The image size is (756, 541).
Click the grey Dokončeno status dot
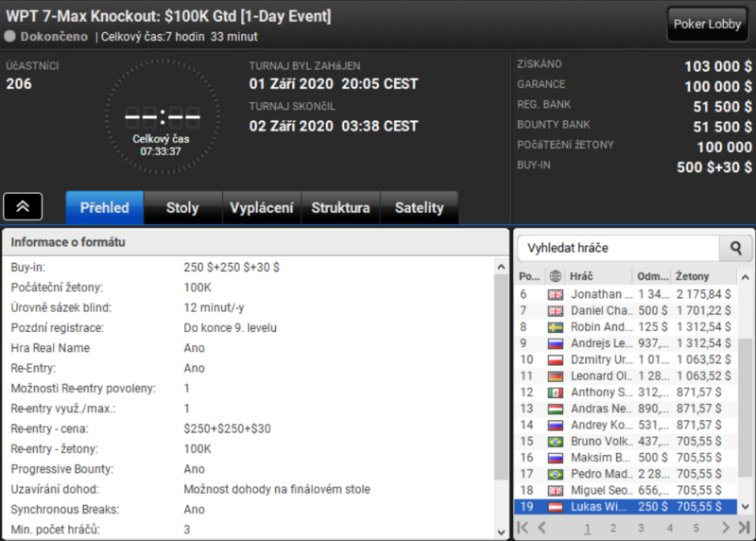[x=9, y=36]
